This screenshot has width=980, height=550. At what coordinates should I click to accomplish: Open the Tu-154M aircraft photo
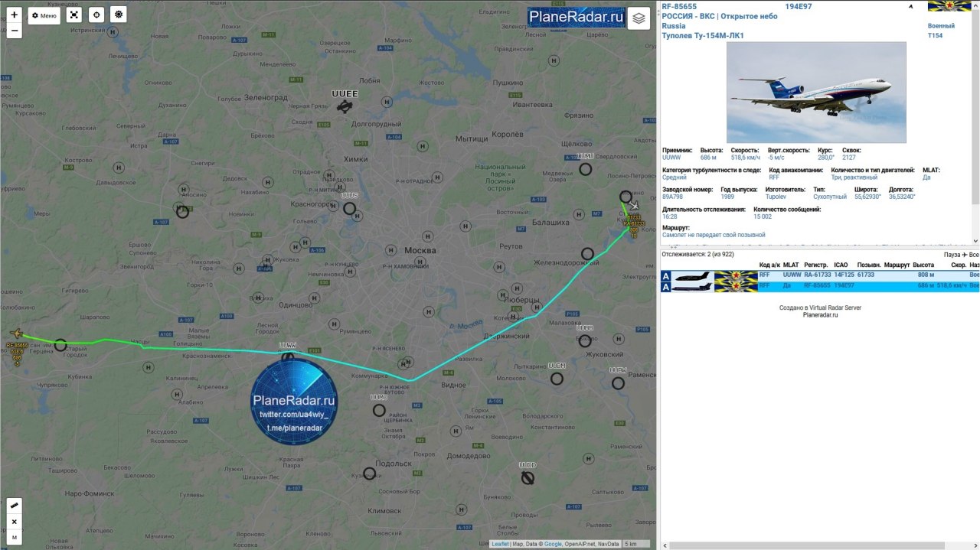(x=816, y=93)
